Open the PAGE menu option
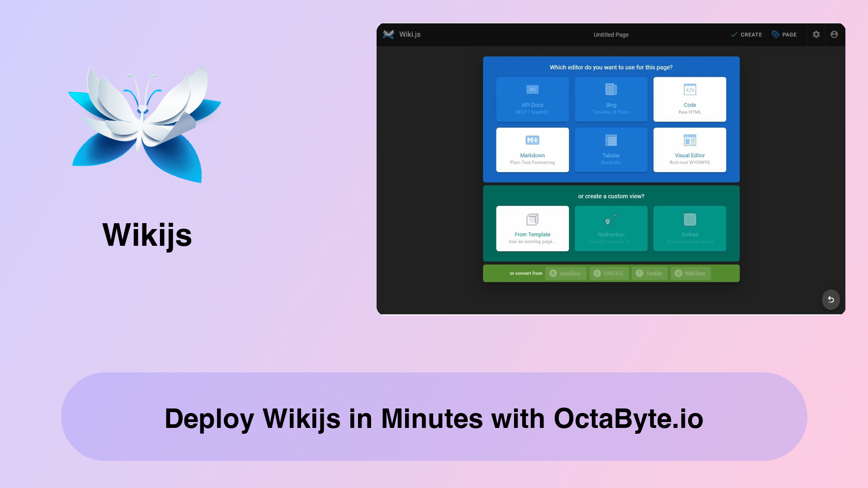This screenshot has width=868, height=488. click(784, 34)
